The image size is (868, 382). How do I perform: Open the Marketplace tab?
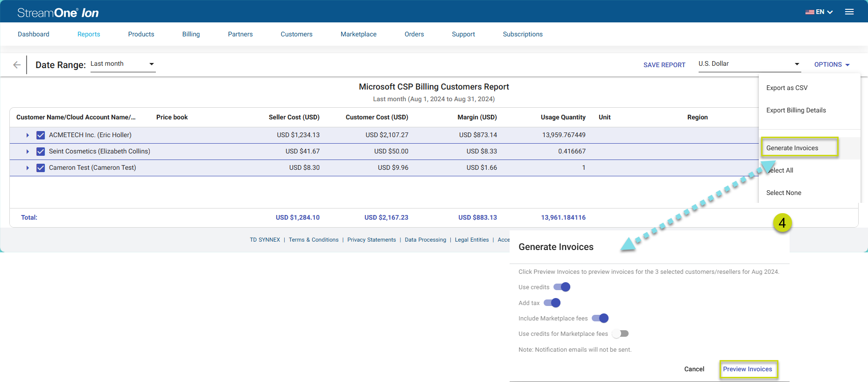coord(358,34)
